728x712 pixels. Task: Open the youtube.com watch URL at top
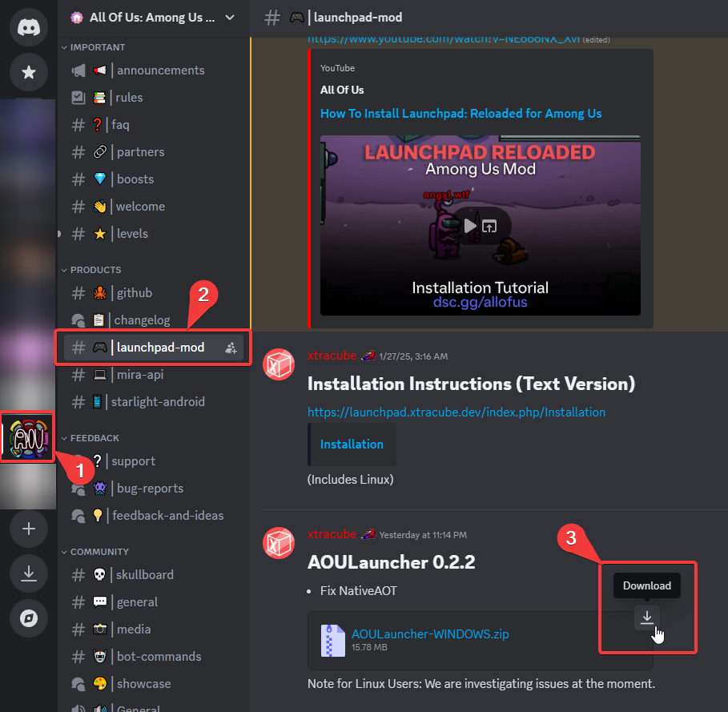click(x=444, y=39)
